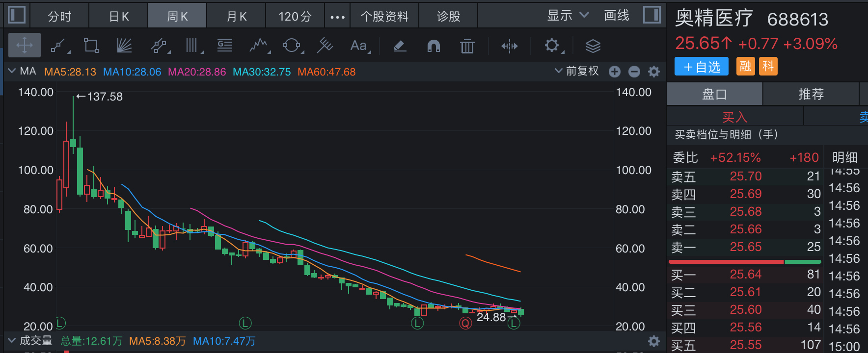Screen dimensions: 868x353
Task: Open MA indicator settings gear
Action: (654, 72)
